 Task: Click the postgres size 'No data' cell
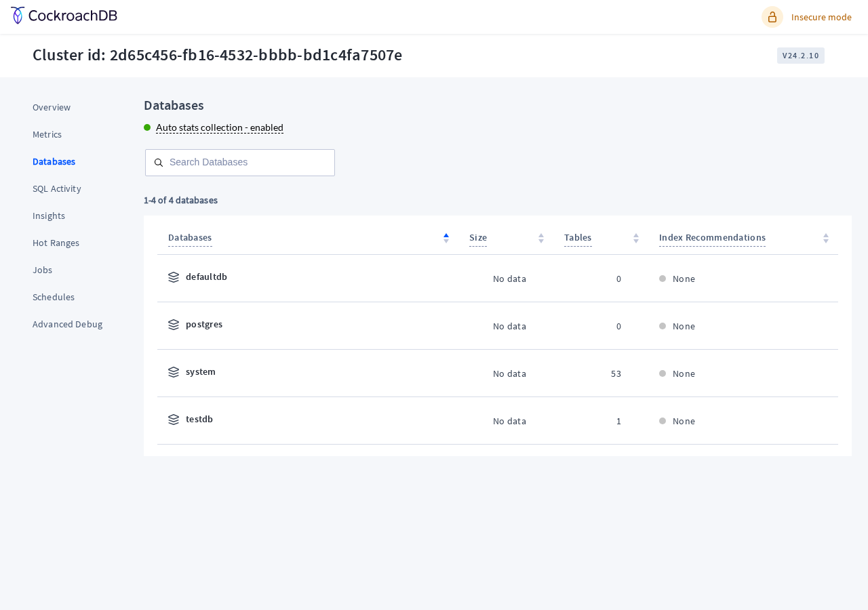[x=509, y=326]
